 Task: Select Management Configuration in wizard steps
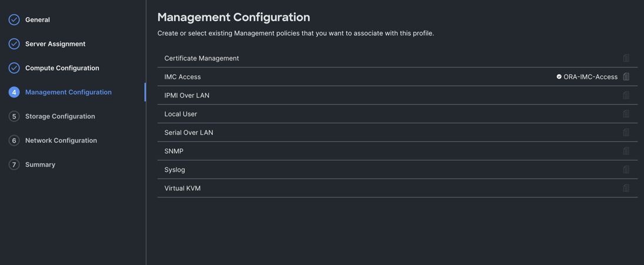coord(68,92)
